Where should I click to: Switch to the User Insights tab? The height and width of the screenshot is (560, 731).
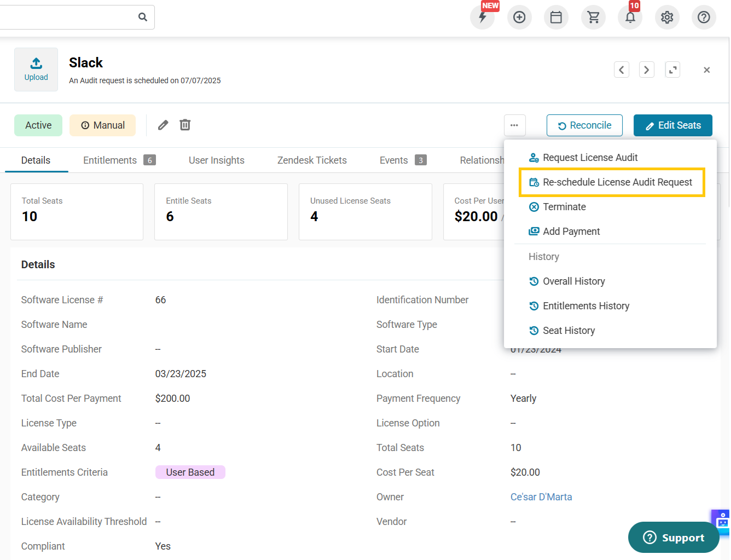(217, 160)
